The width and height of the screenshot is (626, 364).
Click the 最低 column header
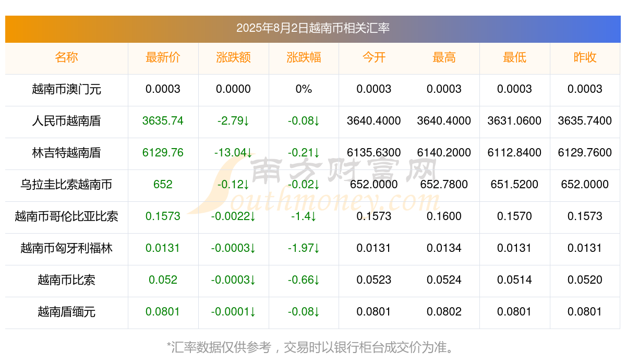point(514,57)
